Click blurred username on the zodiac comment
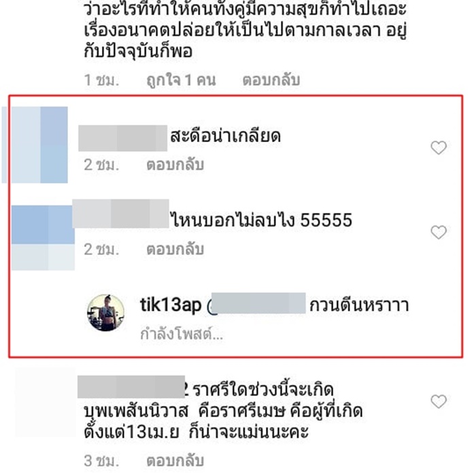 (x=131, y=387)
